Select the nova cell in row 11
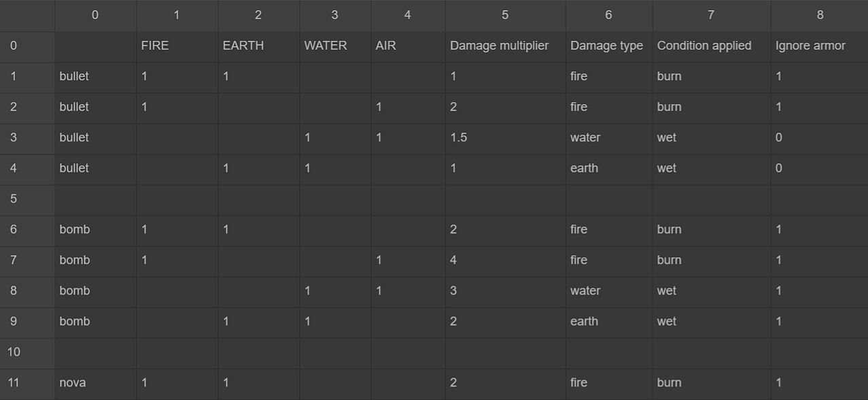868x400 pixels. coord(95,382)
